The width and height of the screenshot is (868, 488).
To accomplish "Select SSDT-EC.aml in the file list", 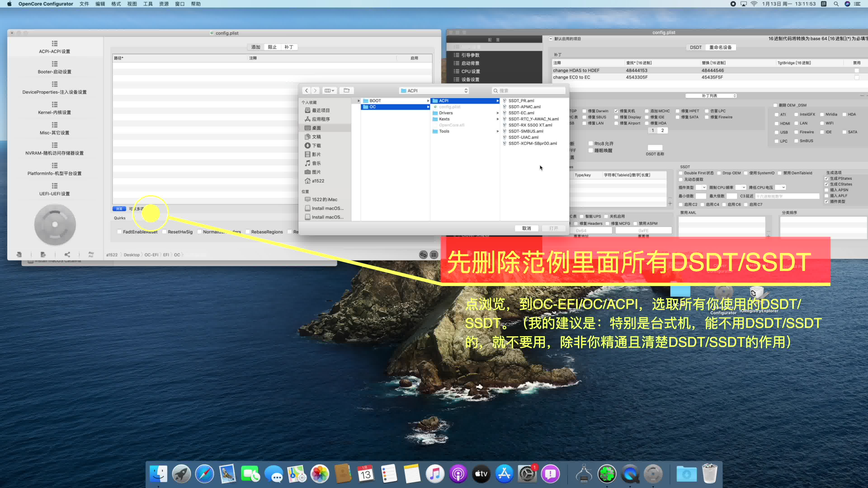I will point(522,113).
